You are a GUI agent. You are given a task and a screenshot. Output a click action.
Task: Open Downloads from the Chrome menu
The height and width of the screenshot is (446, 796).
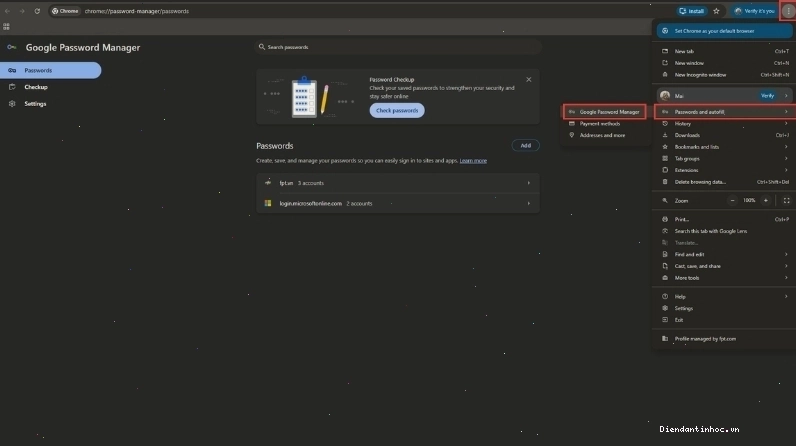[x=724, y=135]
